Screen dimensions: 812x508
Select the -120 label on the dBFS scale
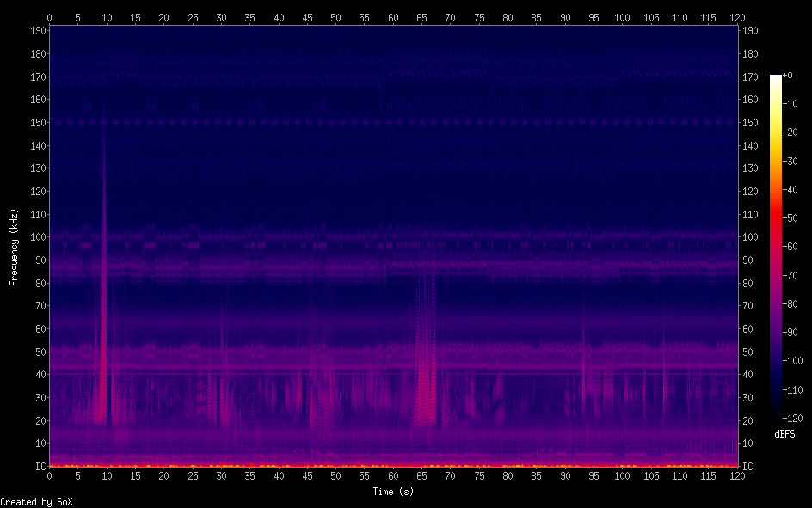point(793,419)
